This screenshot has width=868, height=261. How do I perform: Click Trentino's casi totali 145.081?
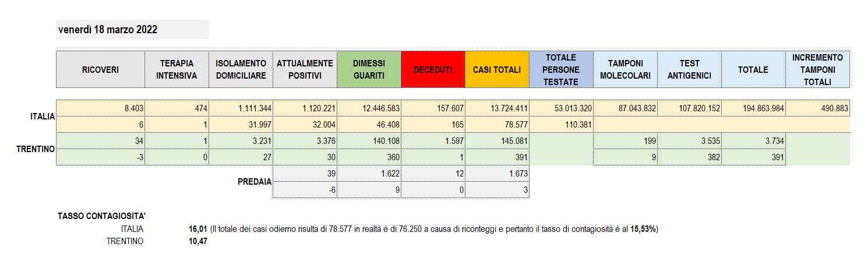pyautogui.click(x=497, y=141)
